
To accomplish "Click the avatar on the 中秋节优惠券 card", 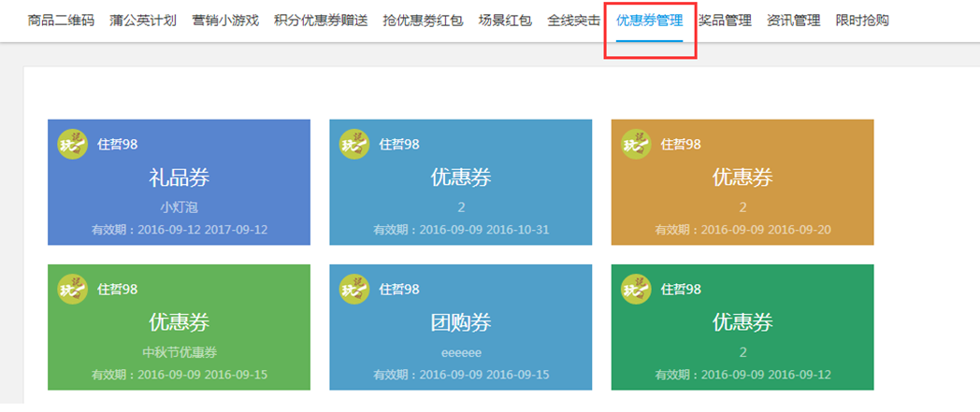I will (73, 289).
